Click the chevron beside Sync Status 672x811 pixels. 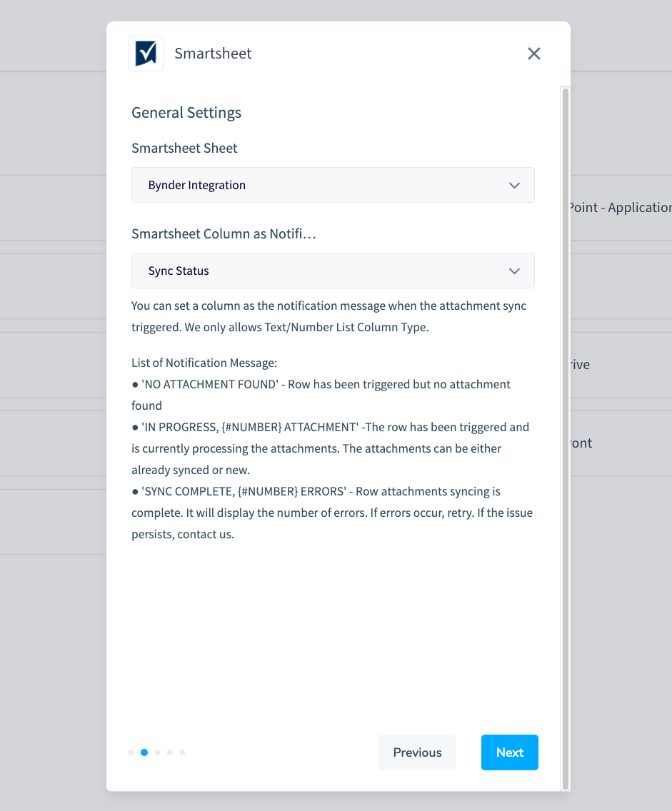click(514, 271)
